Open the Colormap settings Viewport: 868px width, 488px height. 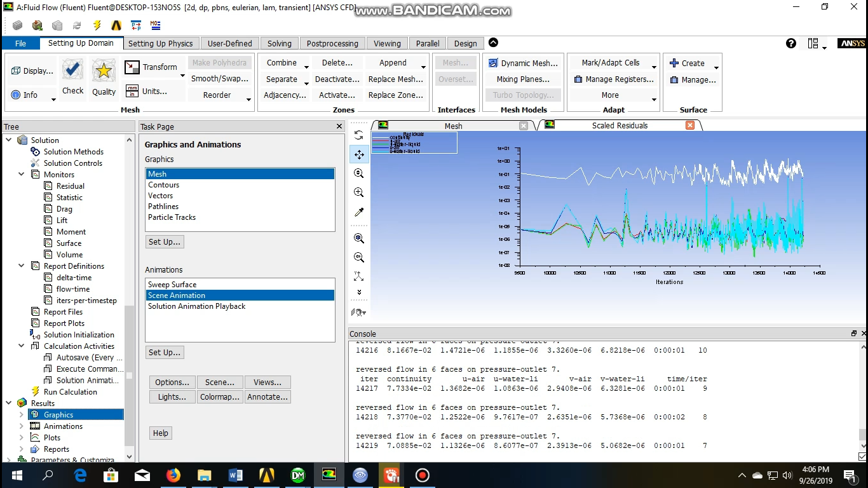pyautogui.click(x=219, y=396)
